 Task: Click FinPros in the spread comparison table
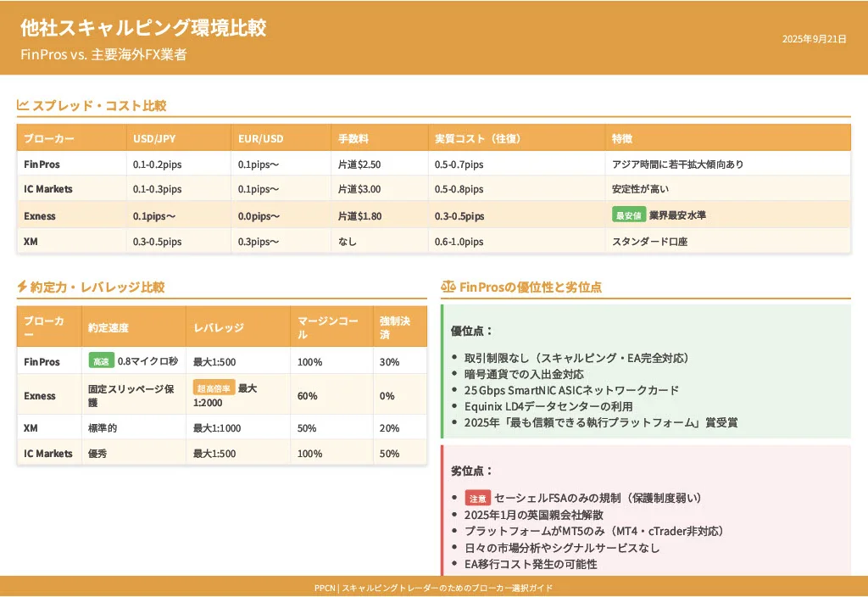[42, 164]
